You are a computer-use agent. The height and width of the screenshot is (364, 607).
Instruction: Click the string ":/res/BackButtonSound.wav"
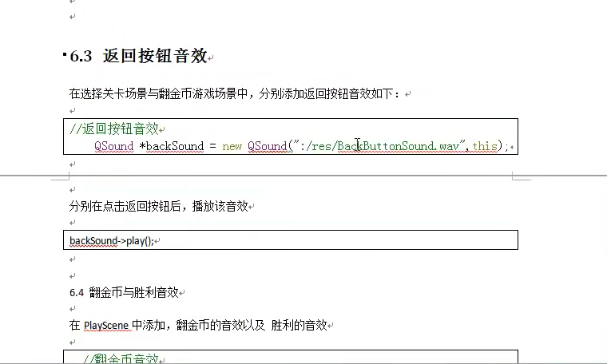[379, 146]
